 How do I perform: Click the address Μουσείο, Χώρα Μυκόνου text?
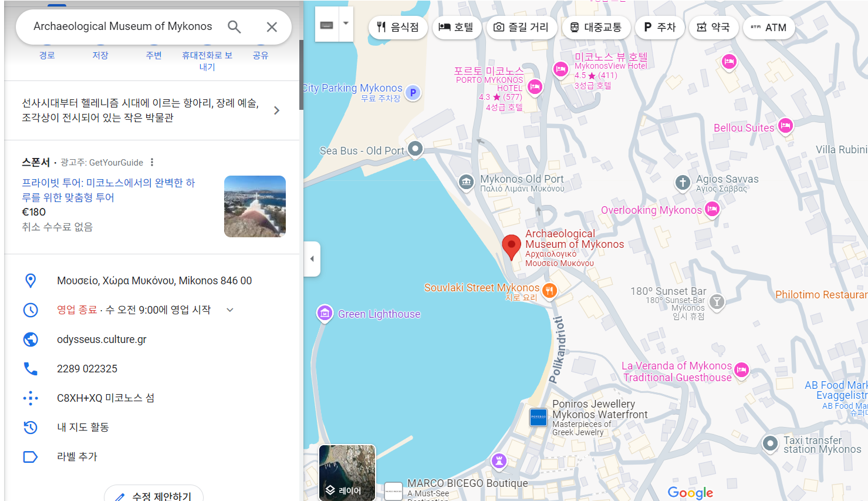pyautogui.click(x=154, y=281)
